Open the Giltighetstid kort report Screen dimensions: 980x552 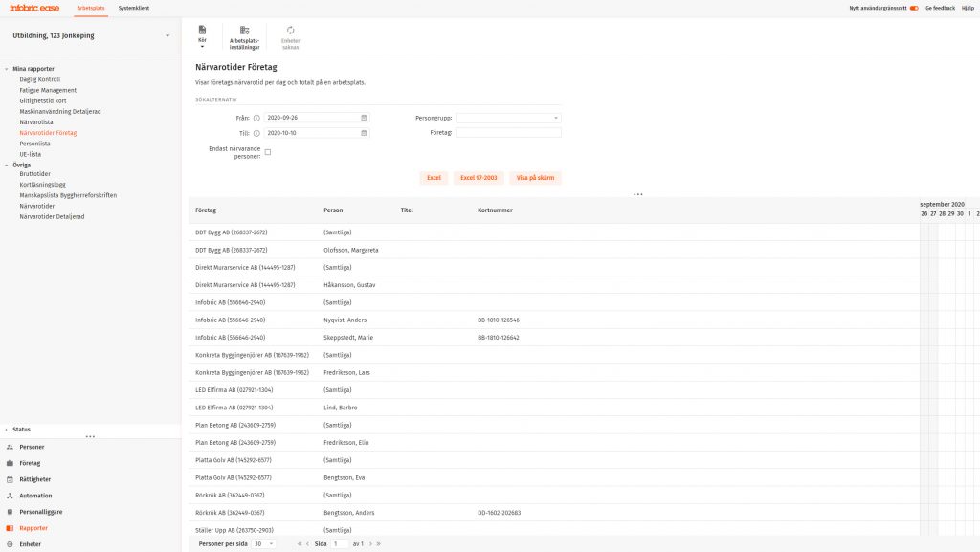point(42,101)
